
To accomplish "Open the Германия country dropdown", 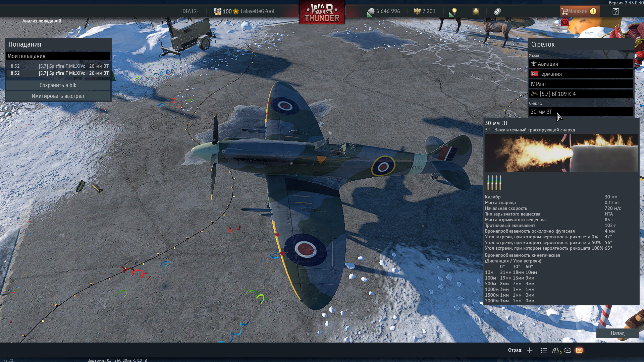I will (x=581, y=74).
